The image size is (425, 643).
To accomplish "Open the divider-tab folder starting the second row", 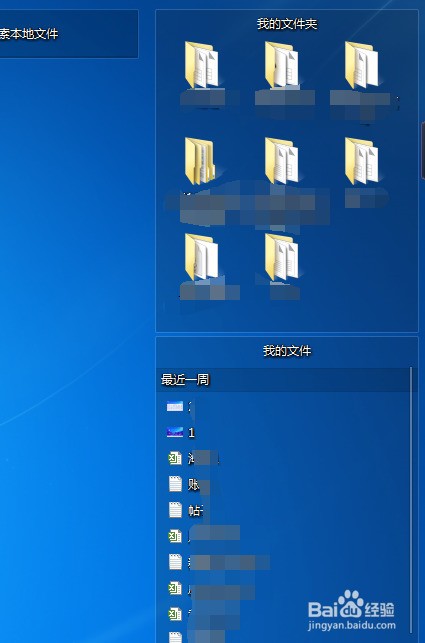I will click(200, 161).
